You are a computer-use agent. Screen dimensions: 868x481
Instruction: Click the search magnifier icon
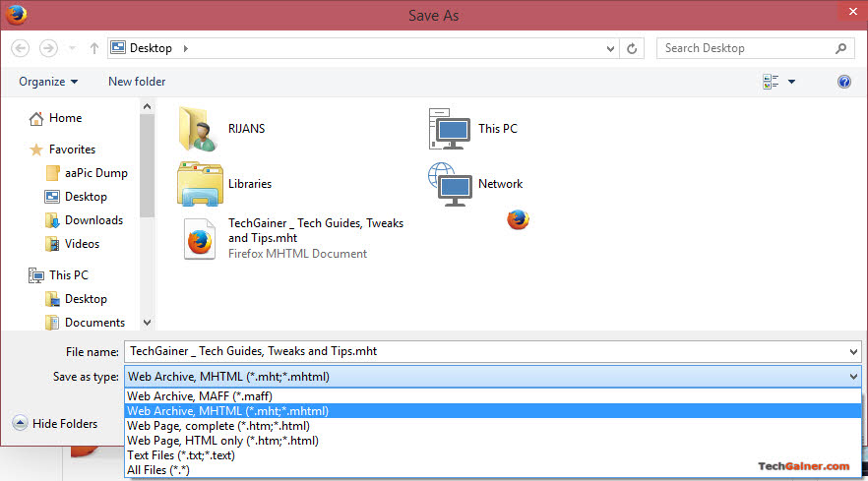[x=840, y=48]
